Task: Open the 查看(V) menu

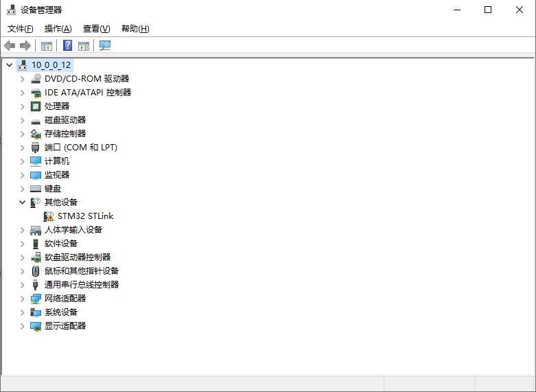Action: click(97, 29)
